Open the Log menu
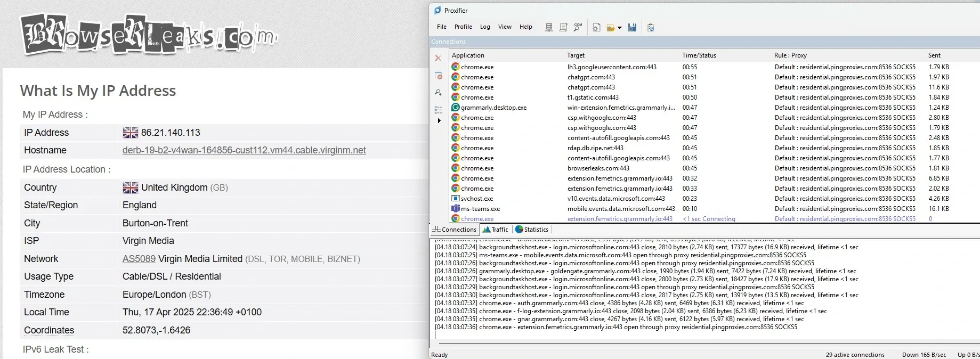Viewport: 980px width, 359px height. point(485,27)
